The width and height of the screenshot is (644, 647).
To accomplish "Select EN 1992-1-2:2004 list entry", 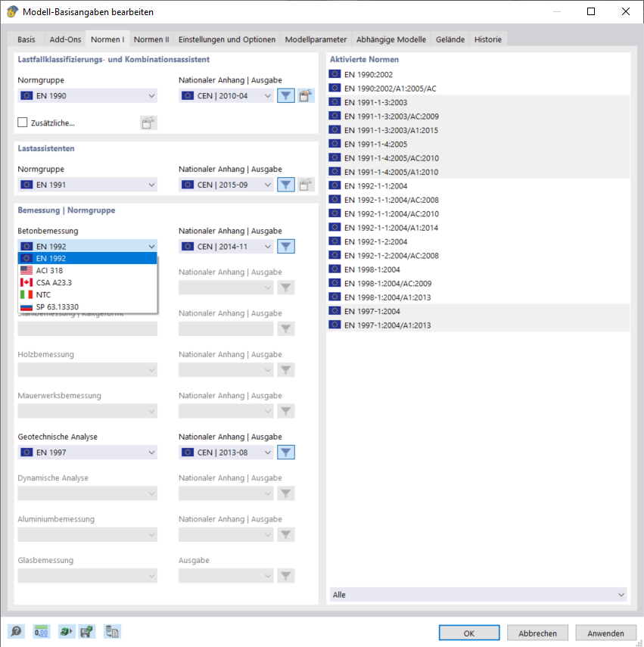I will pos(478,241).
